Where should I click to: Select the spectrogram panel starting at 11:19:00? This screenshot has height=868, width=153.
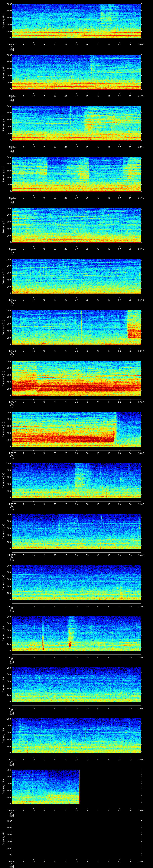76,21
